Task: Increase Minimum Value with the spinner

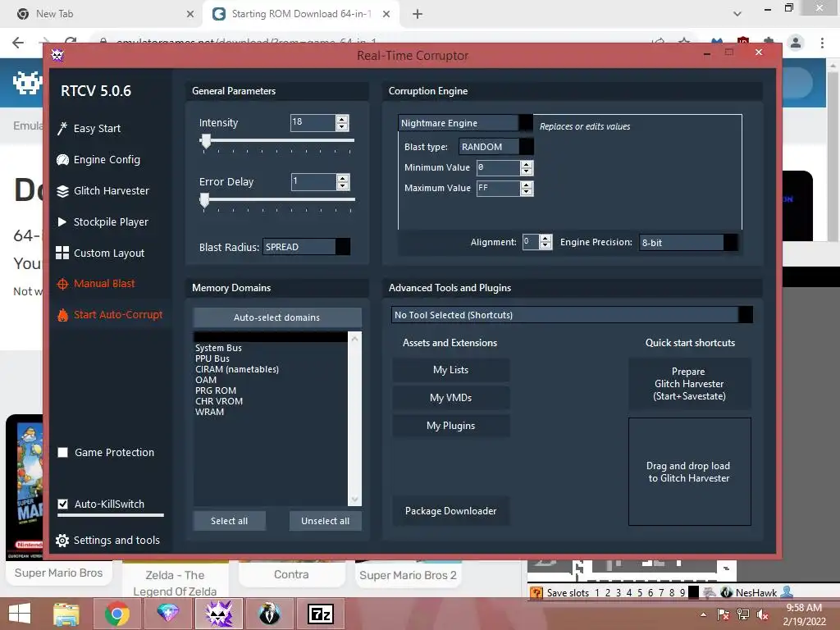Action: [527, 164]
